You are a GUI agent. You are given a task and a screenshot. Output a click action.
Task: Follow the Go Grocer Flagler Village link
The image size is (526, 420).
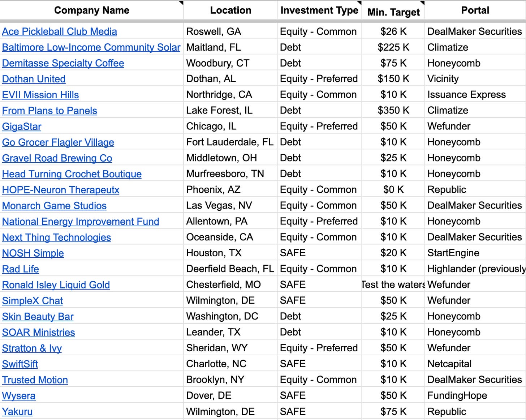(x=58, y=142)
